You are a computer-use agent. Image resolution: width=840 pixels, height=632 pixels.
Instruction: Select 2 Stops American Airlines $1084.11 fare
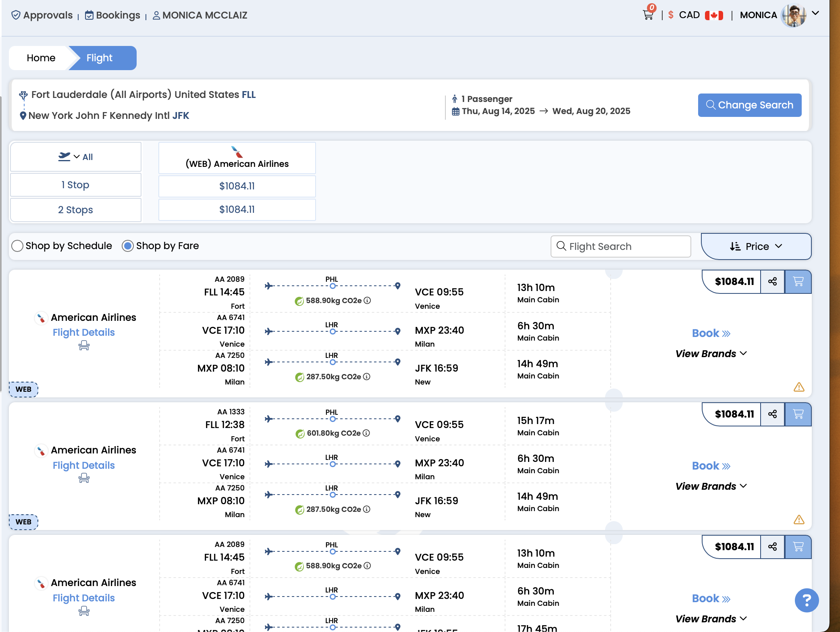pos(237,210)
